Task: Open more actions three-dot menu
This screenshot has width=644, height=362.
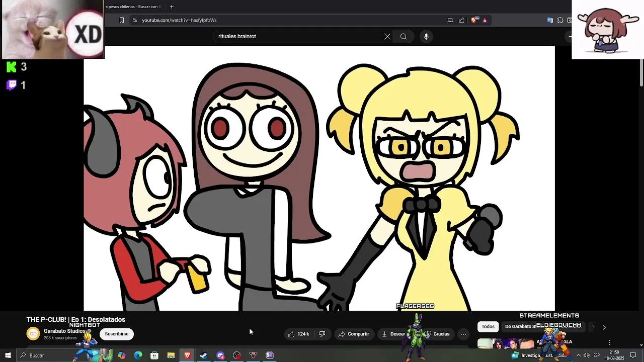Action: coord(463,334)
